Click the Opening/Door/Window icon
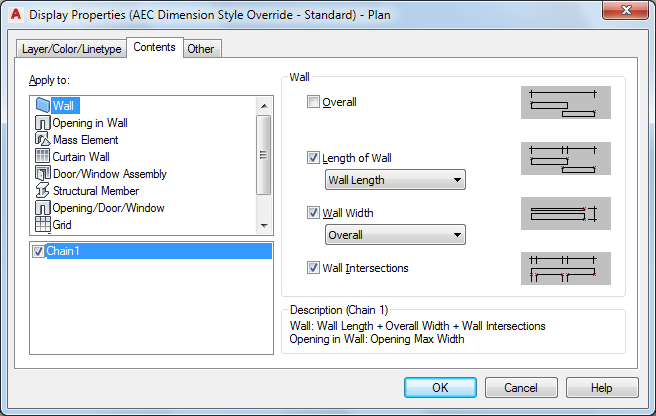 [x=42, y=208]
